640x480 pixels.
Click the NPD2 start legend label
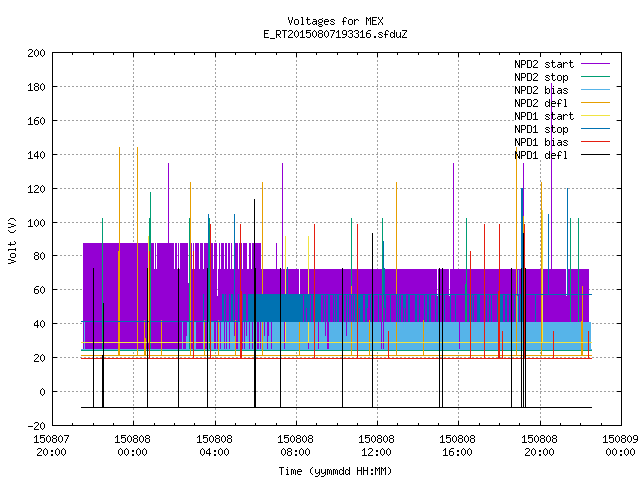point(544,64)
